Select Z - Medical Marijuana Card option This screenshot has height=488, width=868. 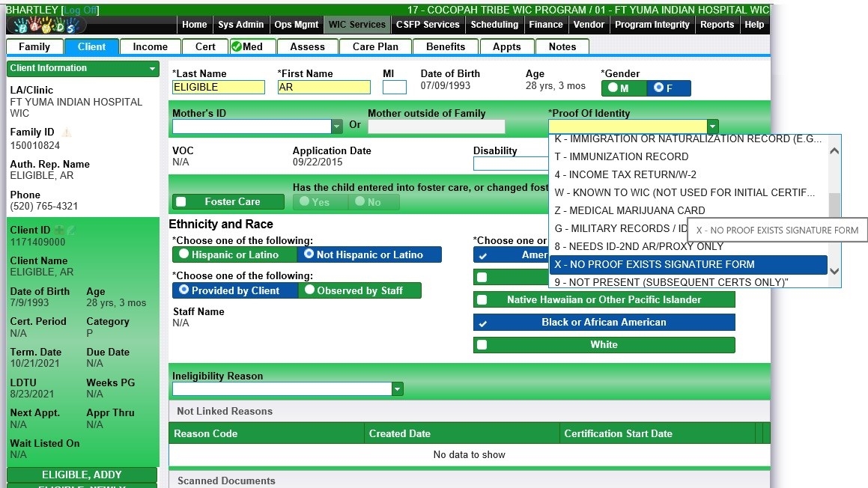click(x=629, y=210)
